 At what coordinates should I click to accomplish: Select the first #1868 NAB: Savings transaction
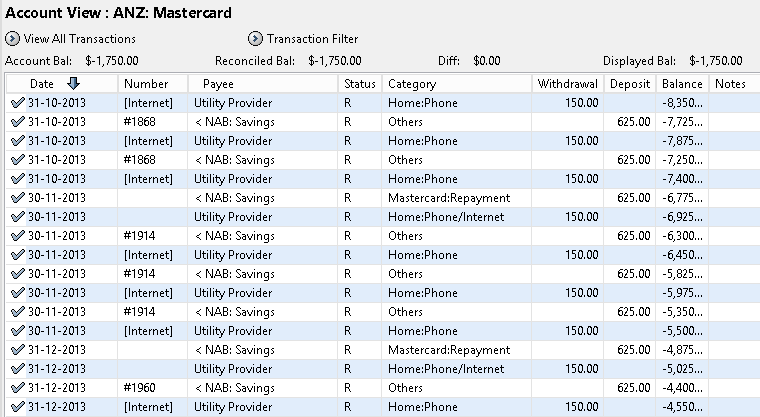coord(383,122)
